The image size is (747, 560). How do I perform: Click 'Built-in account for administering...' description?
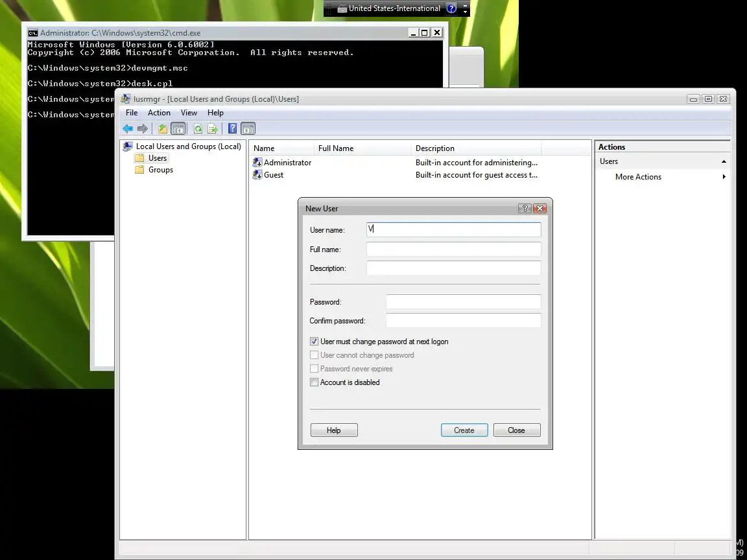coord(477,163)
